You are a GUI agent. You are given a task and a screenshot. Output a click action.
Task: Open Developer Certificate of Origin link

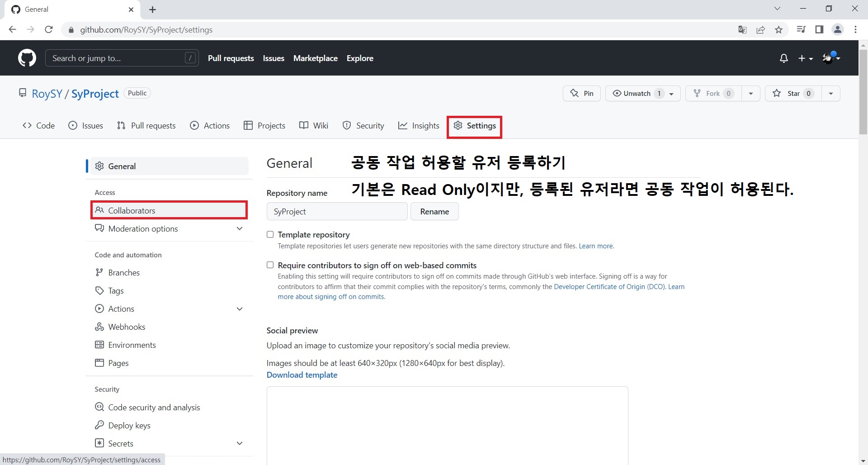pyautogui.click(x=609, y=287)
